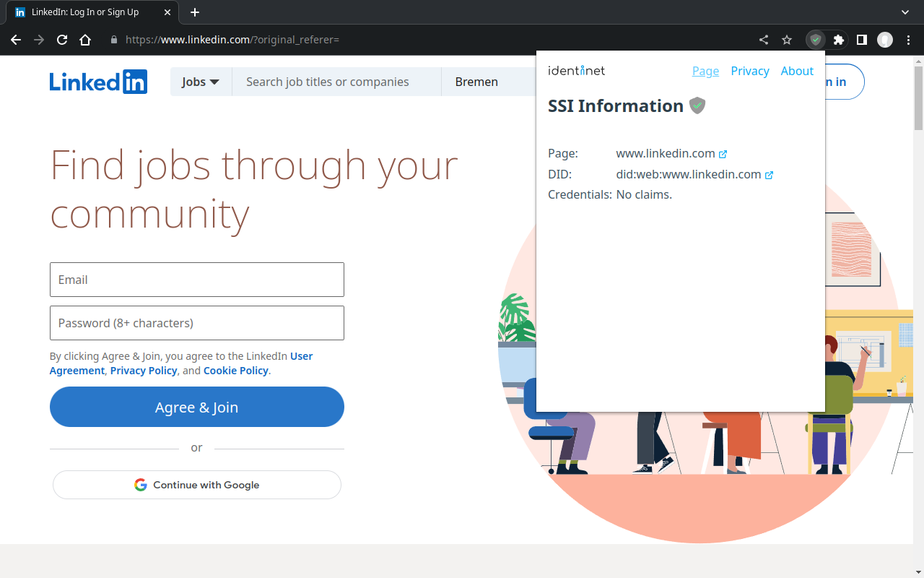
Task: Click the browser address bar URL
Action: pos(232,40)
